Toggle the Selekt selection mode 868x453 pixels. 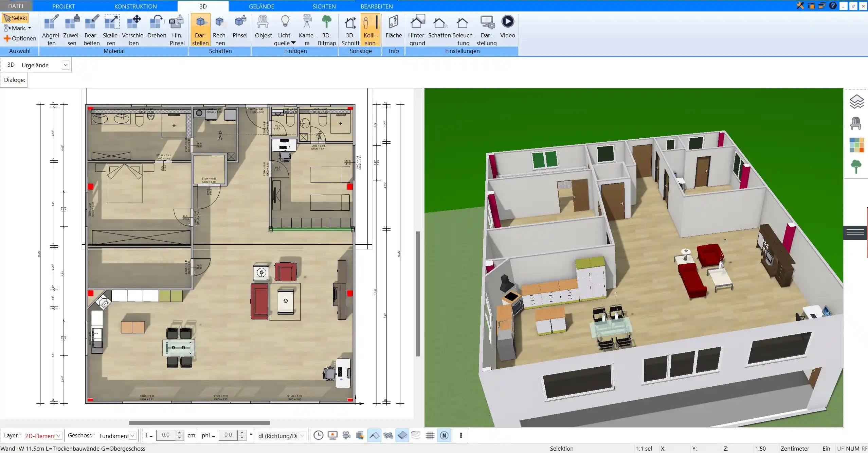[15, 18]
